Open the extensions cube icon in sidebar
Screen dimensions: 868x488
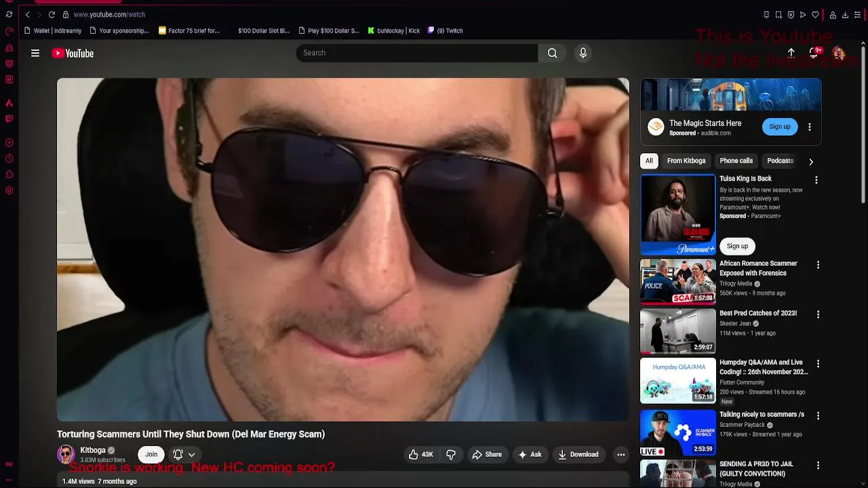[9, 174]
